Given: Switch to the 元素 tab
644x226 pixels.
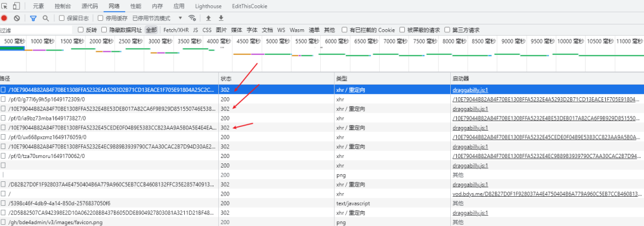Looking at the screenshot, I should click(39, 6).
